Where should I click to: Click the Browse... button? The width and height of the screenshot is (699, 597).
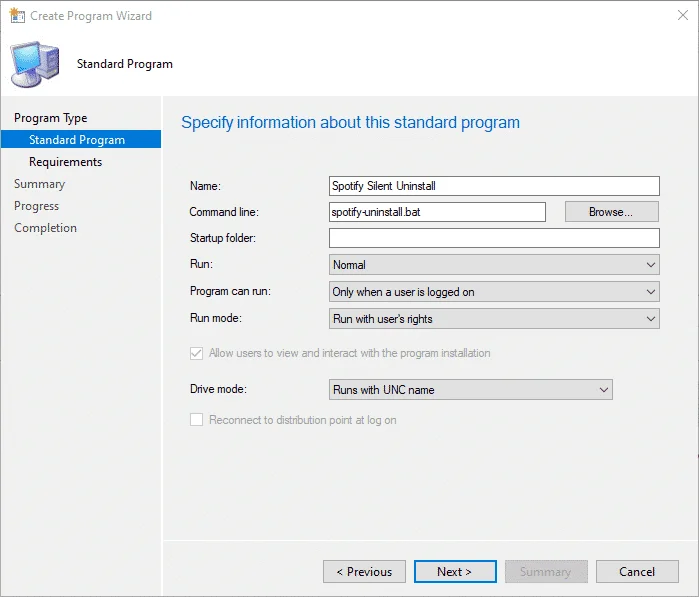(611, 212)
